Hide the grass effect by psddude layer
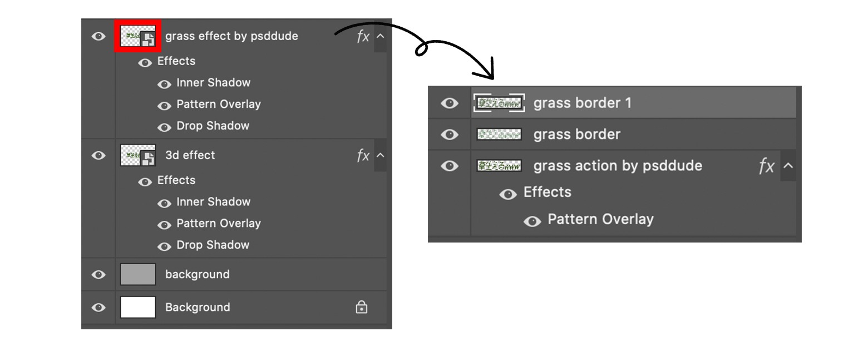Screen dimensions: 868x341 [98, 37]
